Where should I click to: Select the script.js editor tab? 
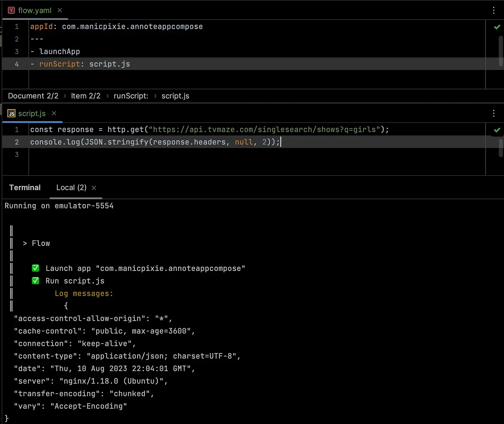coord(32,113)
